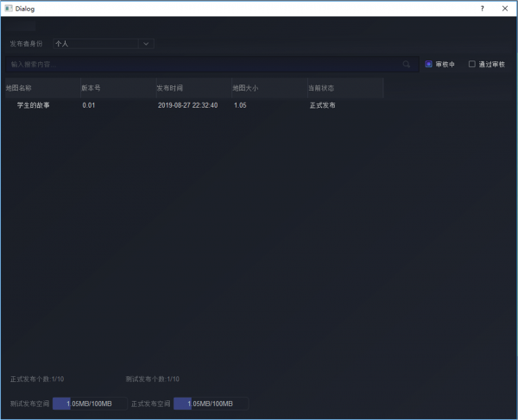The image size is (518, 420).
Task: Click the 测试发布个数:1/10 label
Action: [x=152, y=379]
